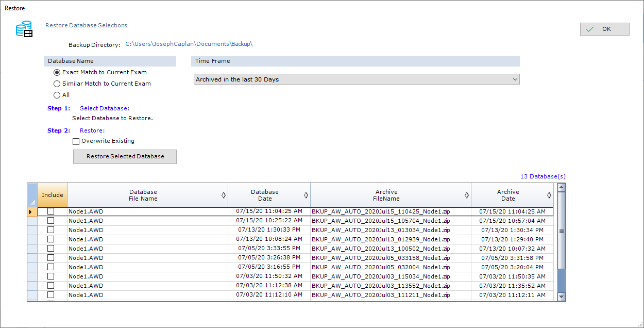The width and height of the screenshot is (644, 328).
Task: Click the Include column header
Action: 53,195
